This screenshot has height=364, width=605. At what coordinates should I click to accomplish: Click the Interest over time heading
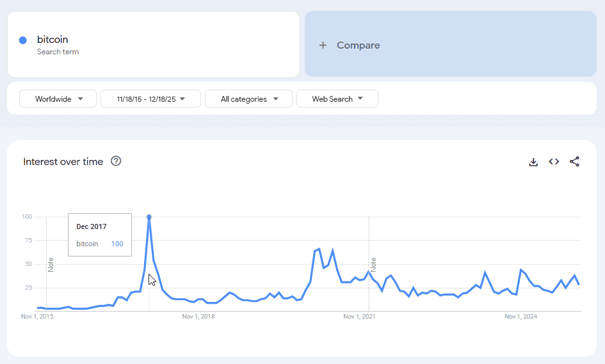click(x=63, y=162)
